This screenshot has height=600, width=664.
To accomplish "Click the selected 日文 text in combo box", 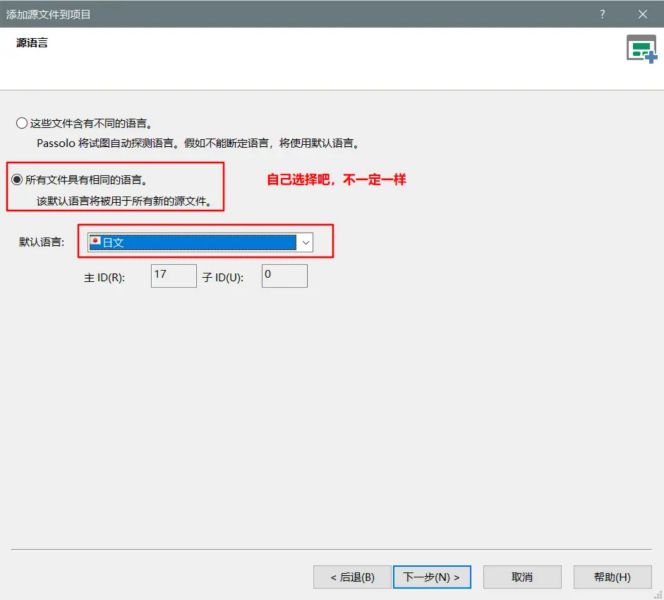I will click(112, 242).
